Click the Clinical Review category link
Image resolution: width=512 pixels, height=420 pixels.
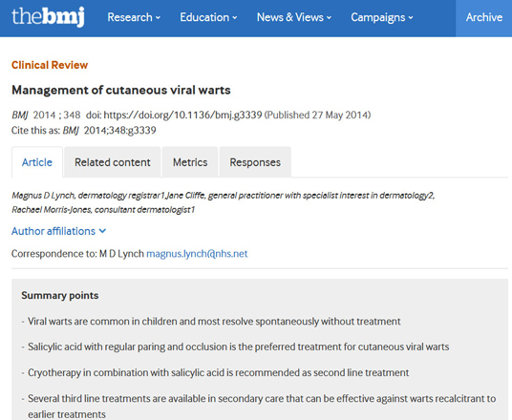[50, 65]
